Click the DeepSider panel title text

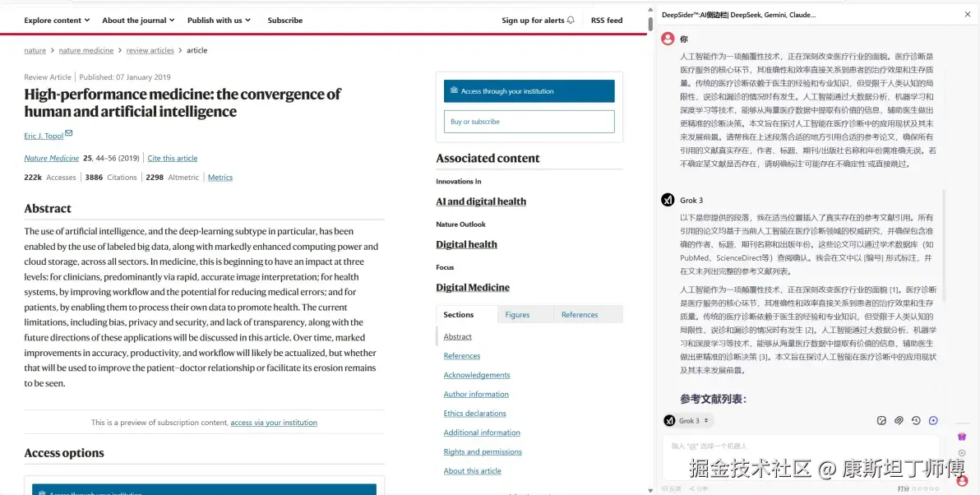pyautogui.click(x=739, y=14)
